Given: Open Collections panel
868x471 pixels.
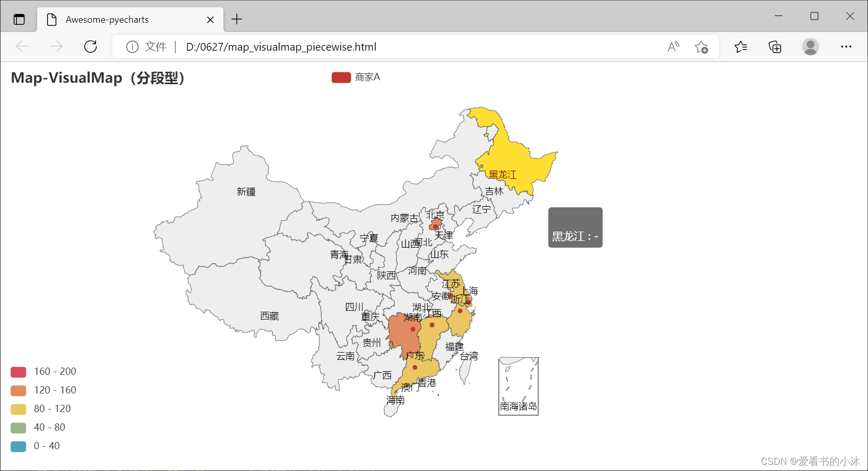Looking at the screenshot, I should (x=775, y=47).
